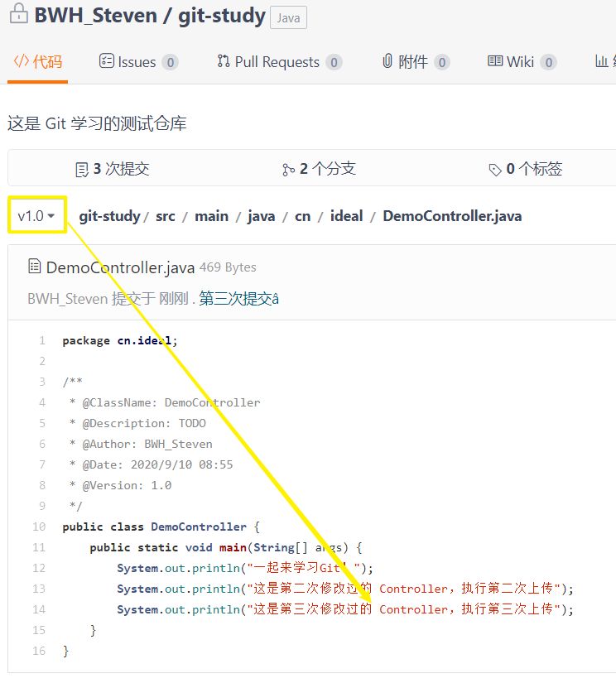
Task: Click the repository description 这是 Git 学习的测试仓库
Action: coord(97,123)
